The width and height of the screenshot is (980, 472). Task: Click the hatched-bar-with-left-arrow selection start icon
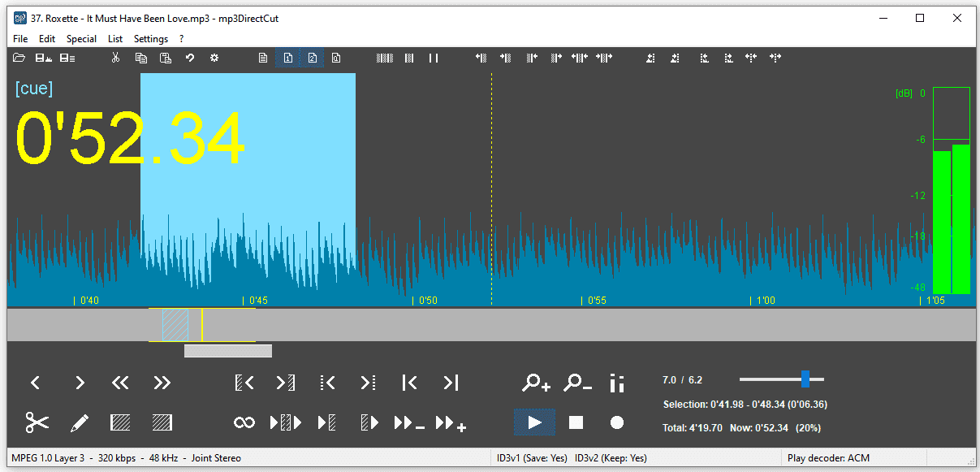pos(244,383)
